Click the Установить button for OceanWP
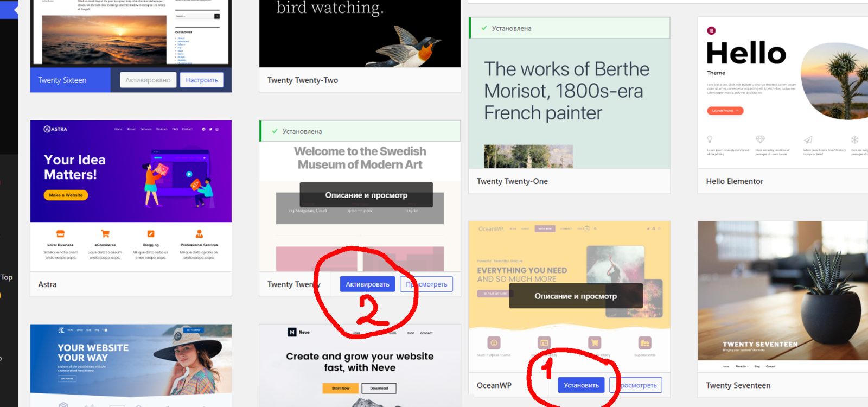Viewport: 868px width, 407px height. point(581,385)
